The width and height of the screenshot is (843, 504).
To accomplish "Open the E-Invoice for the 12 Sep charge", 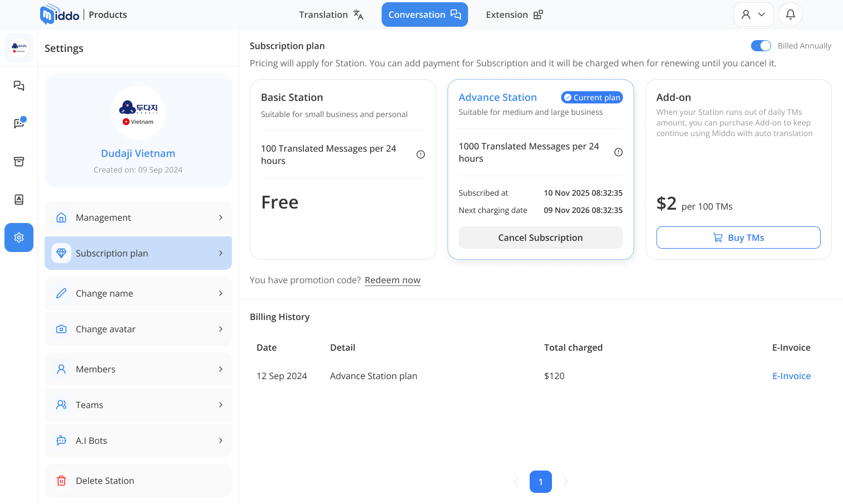I will coord(791,376).
